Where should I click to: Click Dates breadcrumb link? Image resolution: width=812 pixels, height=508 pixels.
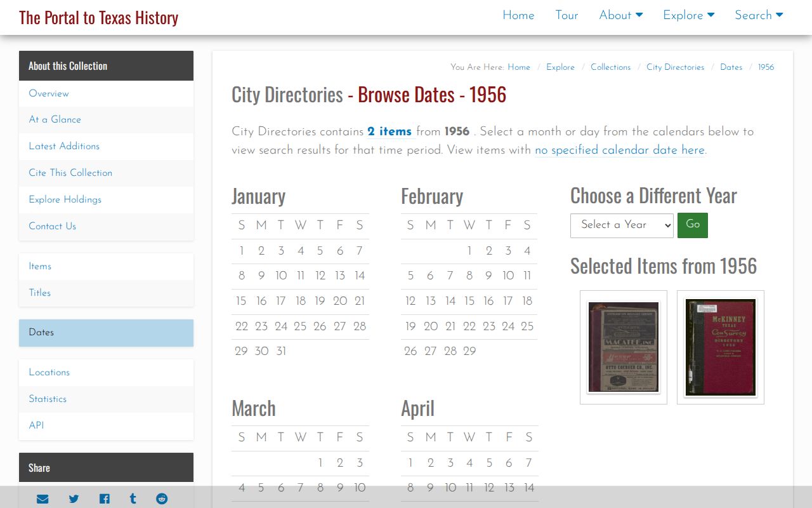731,67
